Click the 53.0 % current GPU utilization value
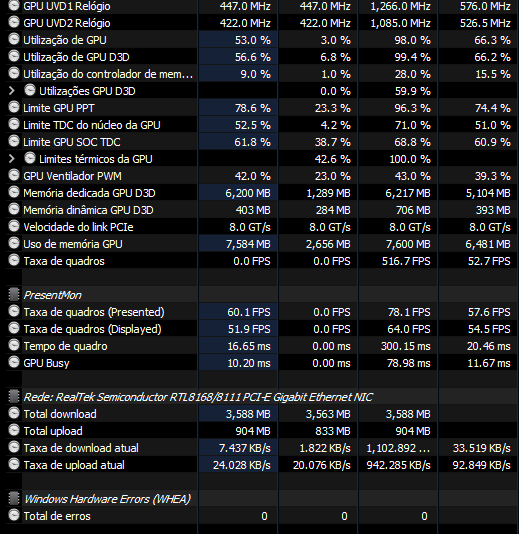The image size is (519, 534). coord(253,40)
